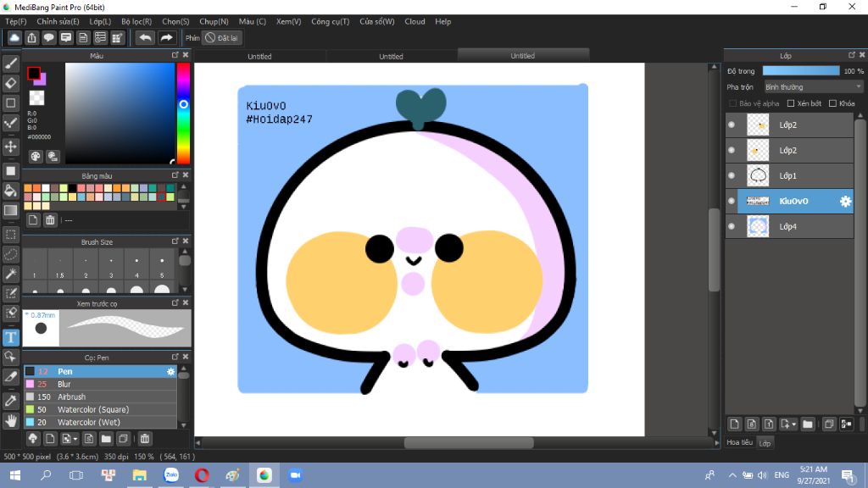This screenshot has height=488, width=868.
Task: Open the Bộ lọc(R) menu
Action: click(136, 21)
